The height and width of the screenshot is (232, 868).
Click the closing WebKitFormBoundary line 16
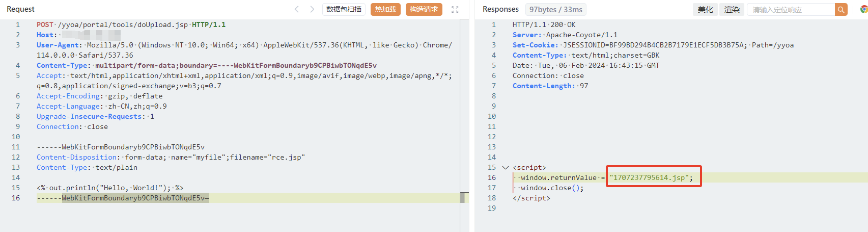pos(123,198)
